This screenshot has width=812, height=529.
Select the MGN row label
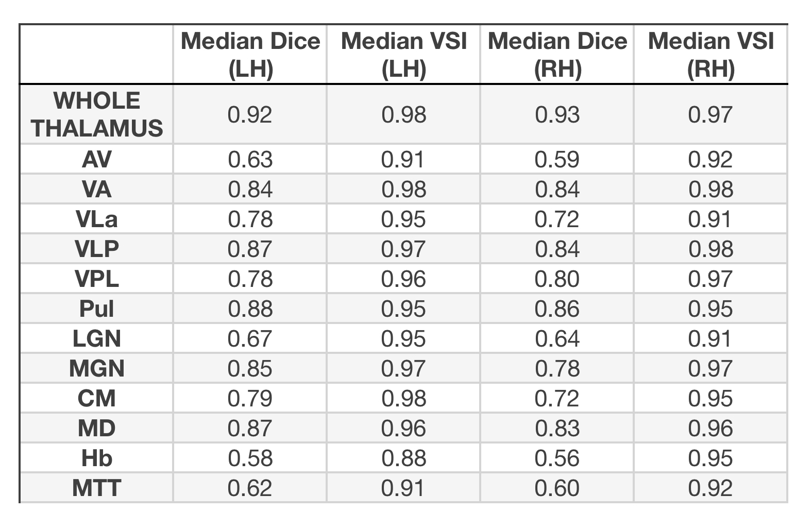click(97, 369)
